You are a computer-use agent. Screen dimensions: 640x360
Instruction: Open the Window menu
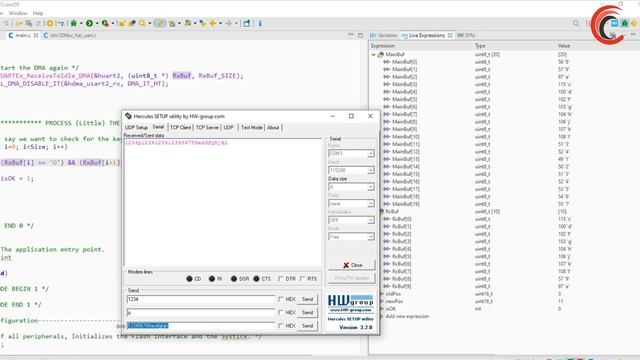[18, 13]
